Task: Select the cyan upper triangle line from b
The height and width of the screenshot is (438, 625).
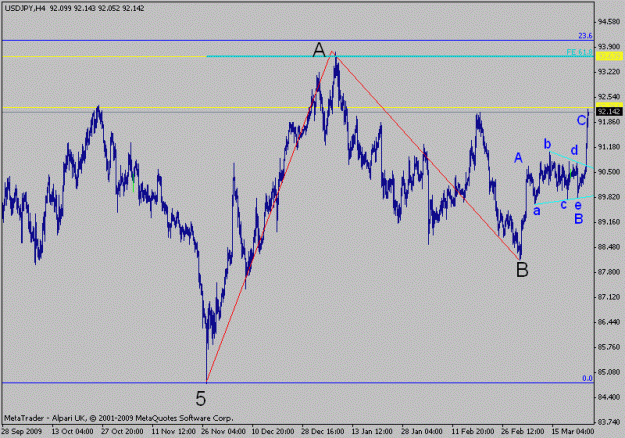Action: 571,160
